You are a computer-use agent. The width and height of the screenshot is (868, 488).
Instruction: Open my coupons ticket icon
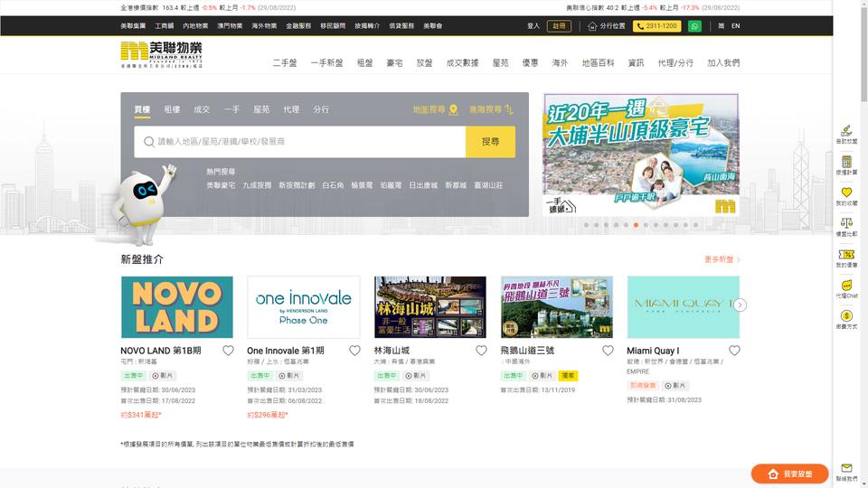(846, 258)
